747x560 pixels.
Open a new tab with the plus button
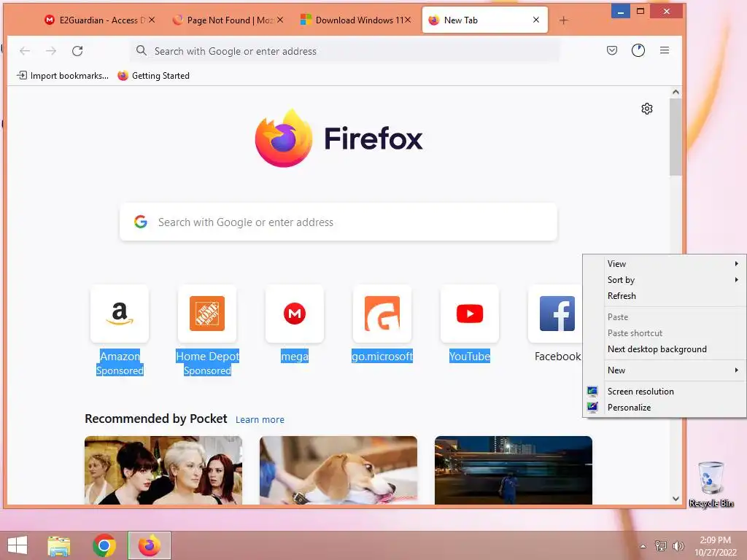pos(564,20)
